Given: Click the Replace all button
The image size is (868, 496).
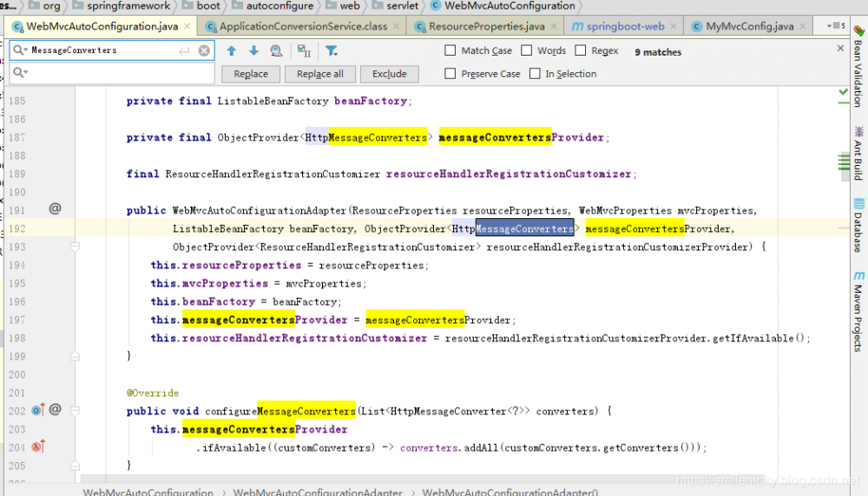Looking at the screenshot, I should click(320, 74).
